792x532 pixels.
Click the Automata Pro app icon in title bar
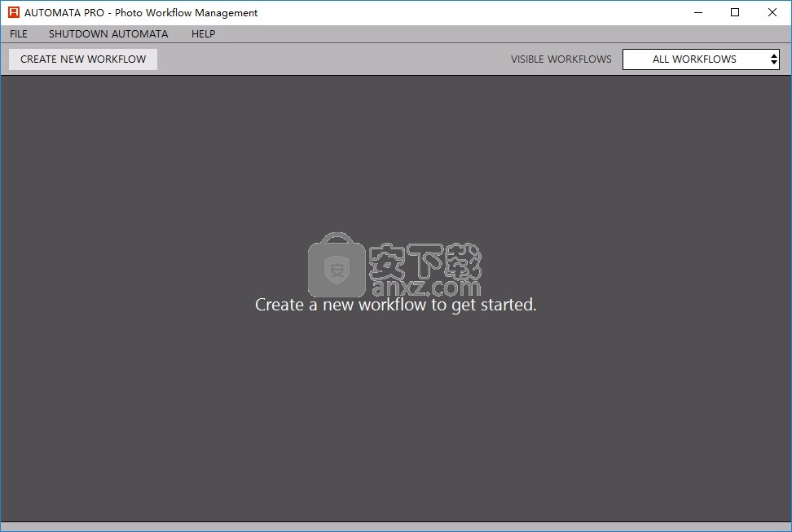(13, 12)
